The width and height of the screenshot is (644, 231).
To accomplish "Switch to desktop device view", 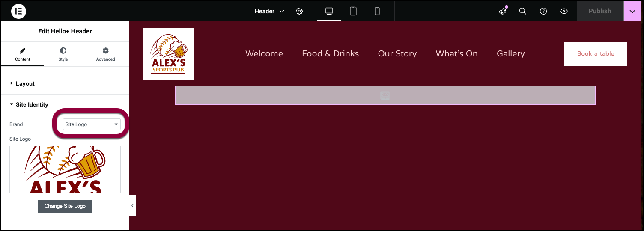I will pyautogui.click(x=329, y=11).
